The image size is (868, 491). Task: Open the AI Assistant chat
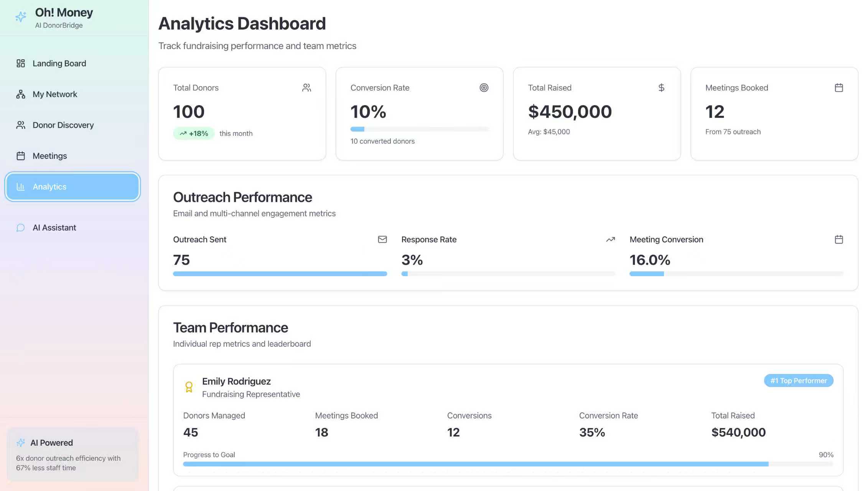coord(54,228)
